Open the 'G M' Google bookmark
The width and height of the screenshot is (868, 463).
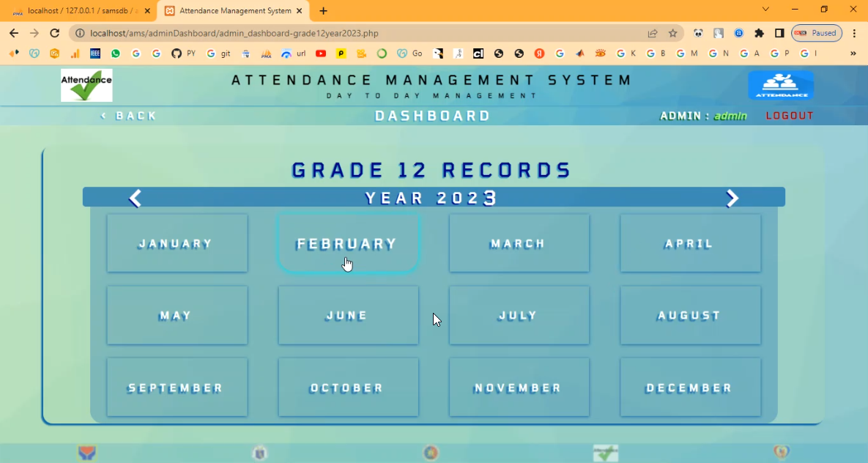(x=686, y=53)
